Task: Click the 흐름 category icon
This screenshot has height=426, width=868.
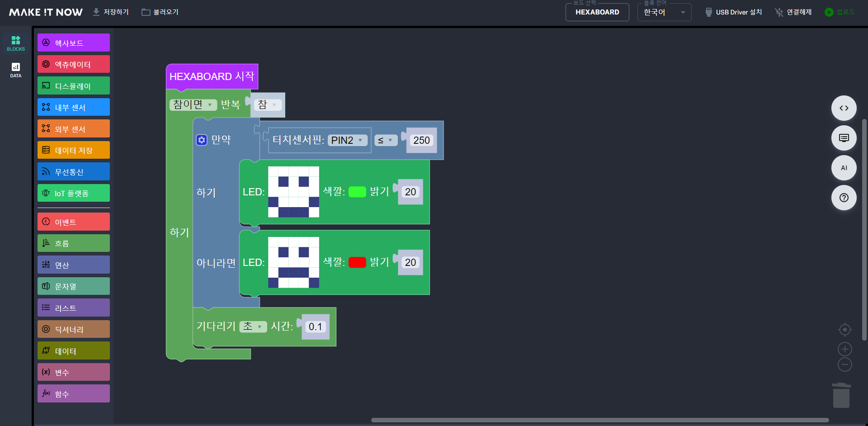Action: click(46, 243)
